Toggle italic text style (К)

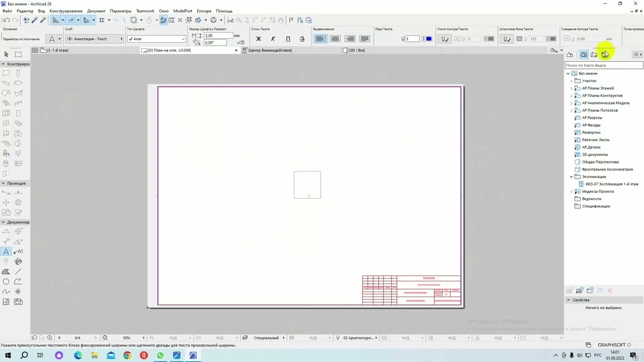click(273, 39)
